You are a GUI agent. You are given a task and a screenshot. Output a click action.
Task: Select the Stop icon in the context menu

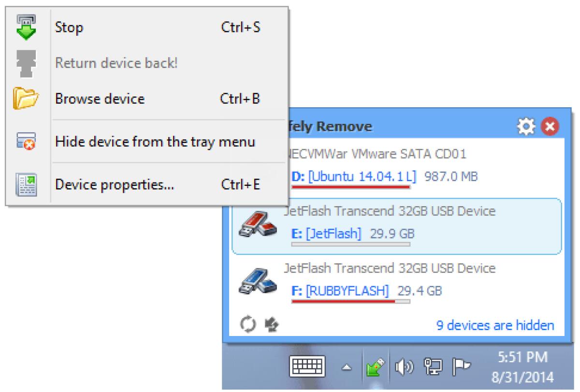pos(27,27)
